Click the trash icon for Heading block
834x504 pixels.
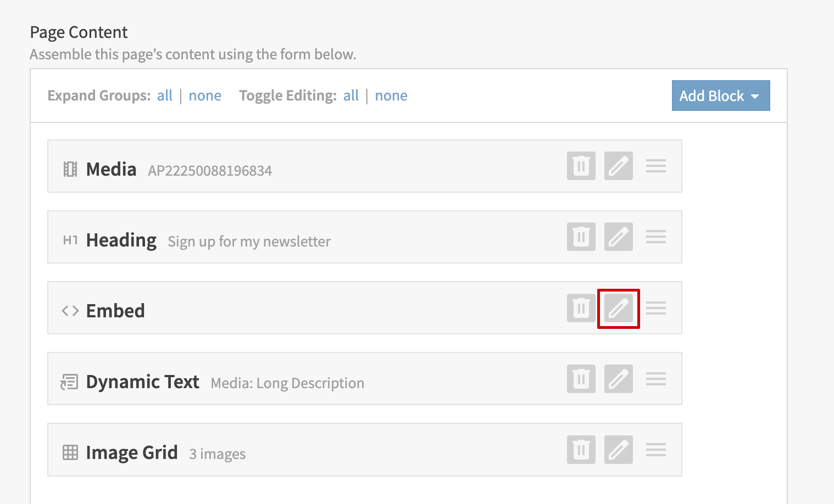[581, 237]
